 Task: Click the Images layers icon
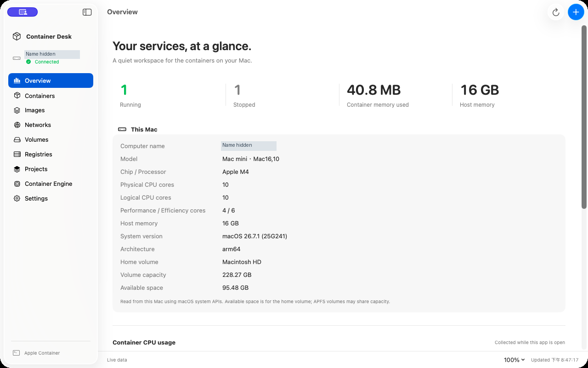[17, 110]
